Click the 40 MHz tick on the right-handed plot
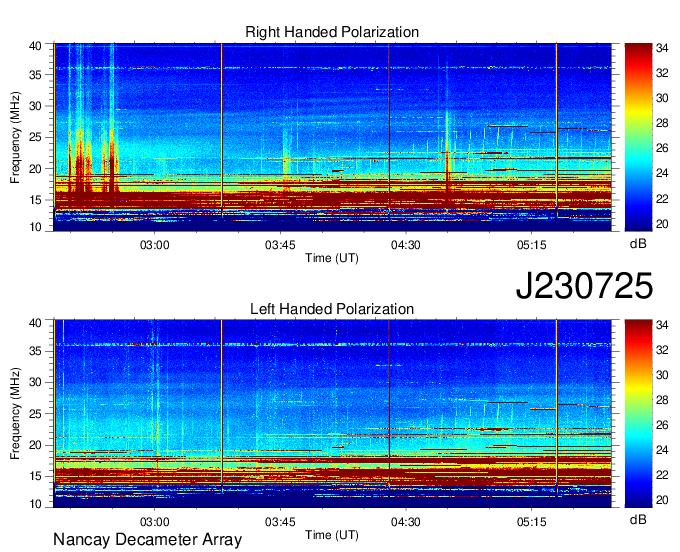The height and width of the screenshot is (552, 680). point(36,46)
